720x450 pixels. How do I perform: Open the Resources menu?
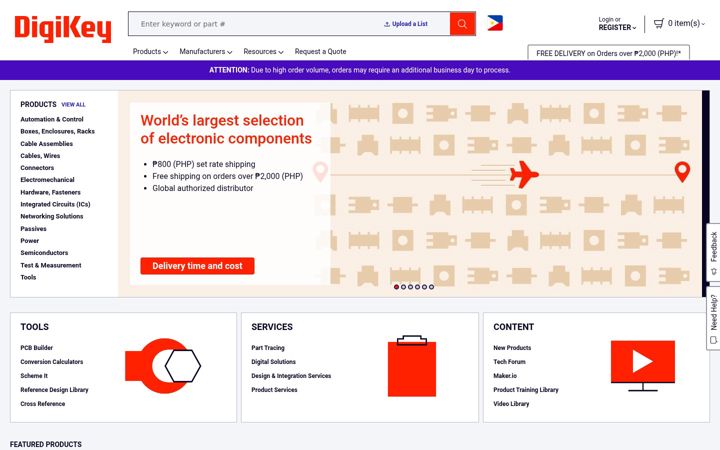tap(263, 51)
